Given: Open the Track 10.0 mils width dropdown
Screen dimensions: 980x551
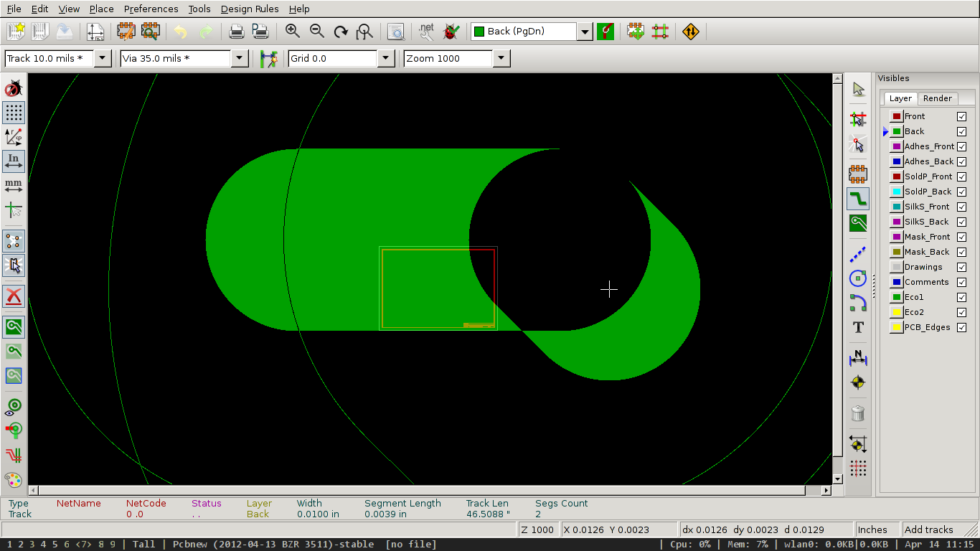Looking at the screenshot, I should coord(103,58).
